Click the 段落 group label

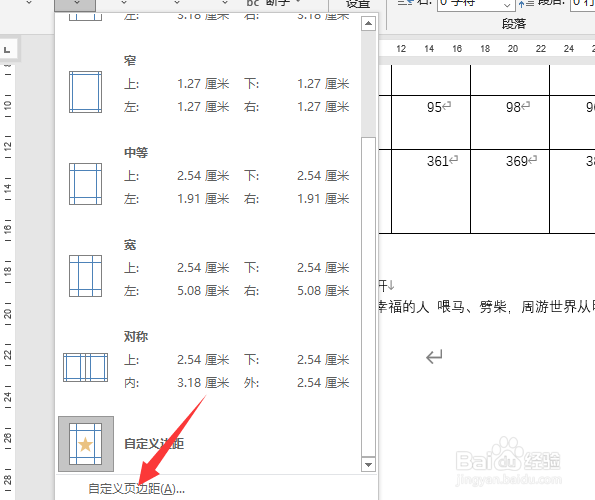pos(514,24)
